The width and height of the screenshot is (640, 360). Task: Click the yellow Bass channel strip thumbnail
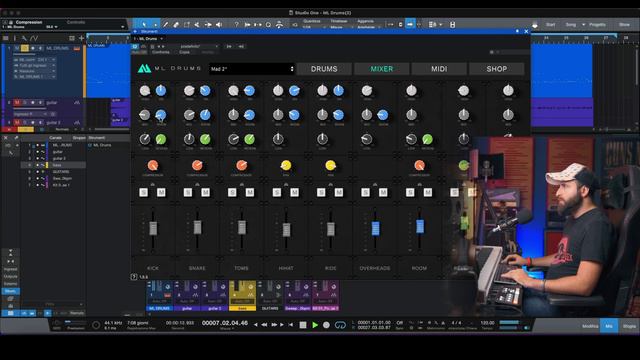click(242, 295)
